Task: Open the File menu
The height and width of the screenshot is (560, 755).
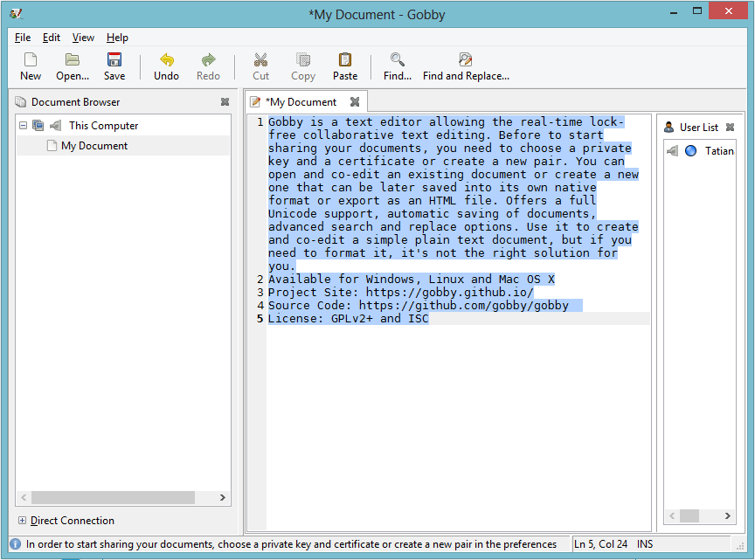Action: coord(23,38)
